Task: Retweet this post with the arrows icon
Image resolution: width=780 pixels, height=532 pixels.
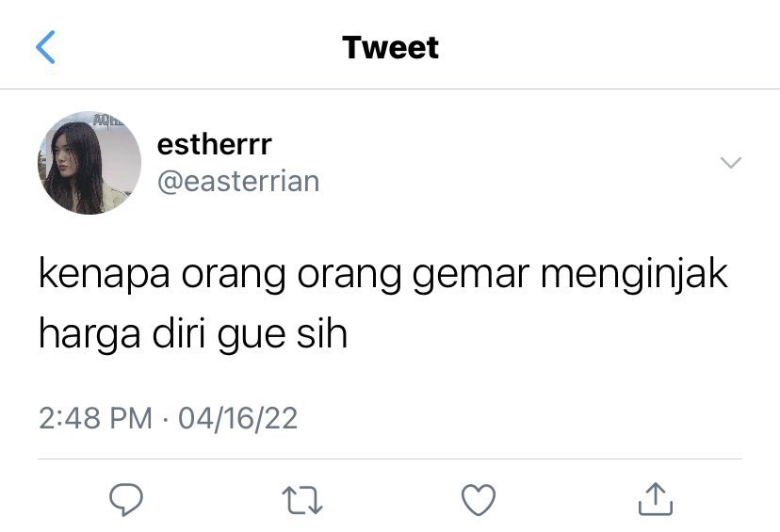Action: coord(302,500)
